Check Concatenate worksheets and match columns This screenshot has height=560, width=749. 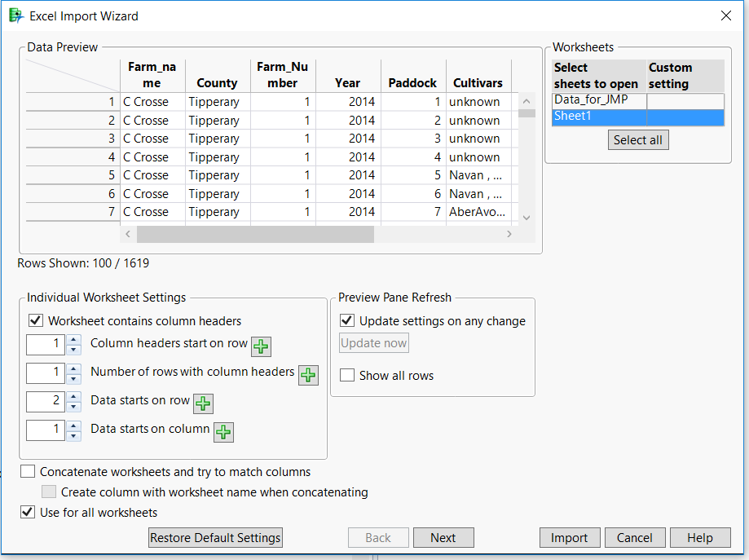(x=29, y=472)
